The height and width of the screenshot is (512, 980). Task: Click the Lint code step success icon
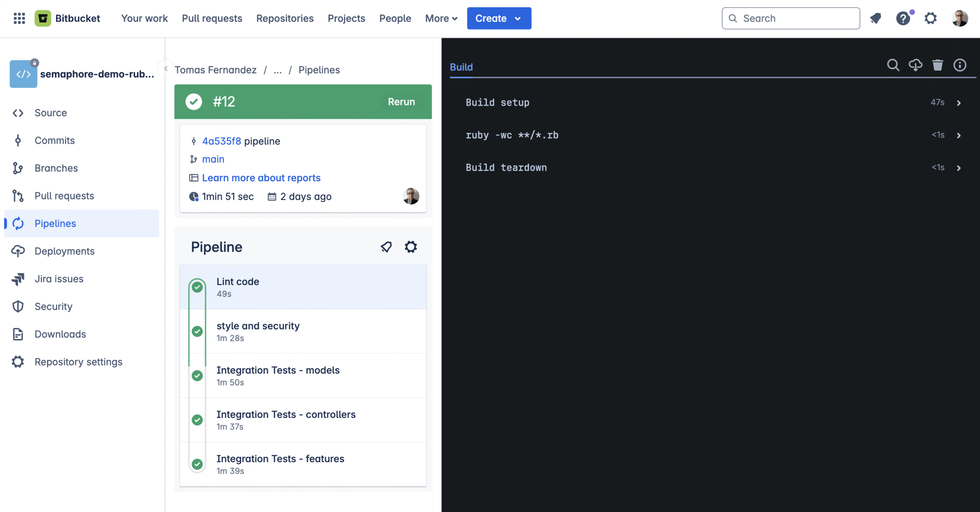197,287
